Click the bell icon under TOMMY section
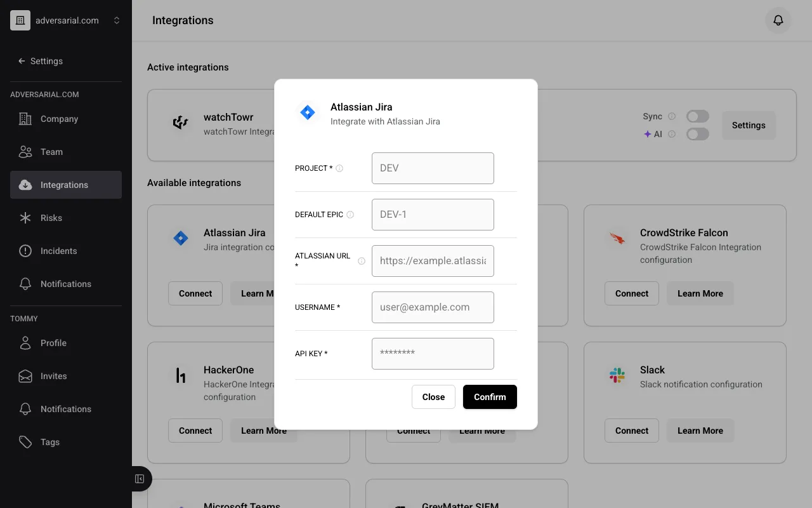Viewport: 812px width, 508px height. pyautogui.click(x=25, y=409)
